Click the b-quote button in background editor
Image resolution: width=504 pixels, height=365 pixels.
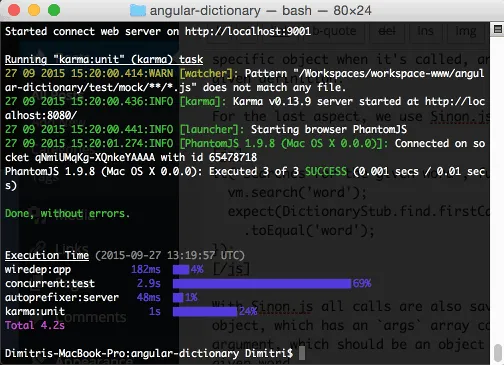point(335,31)
